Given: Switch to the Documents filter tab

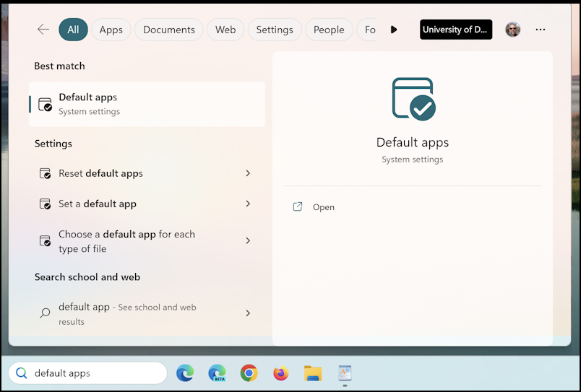Looking at the screenshot, I should coord(169,30).
